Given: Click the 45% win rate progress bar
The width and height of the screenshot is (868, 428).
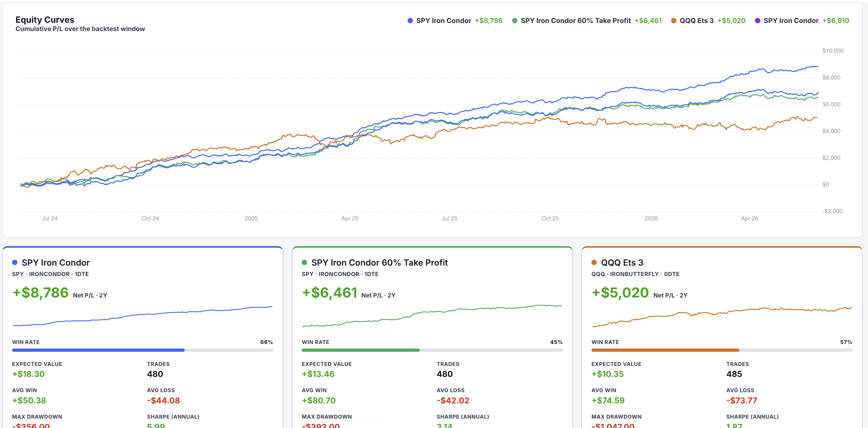Looking at the screenshot, I should coord(432,350).
